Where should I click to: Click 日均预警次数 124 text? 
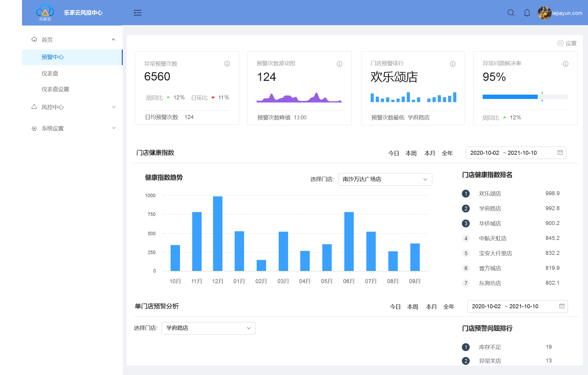[169, 117]
